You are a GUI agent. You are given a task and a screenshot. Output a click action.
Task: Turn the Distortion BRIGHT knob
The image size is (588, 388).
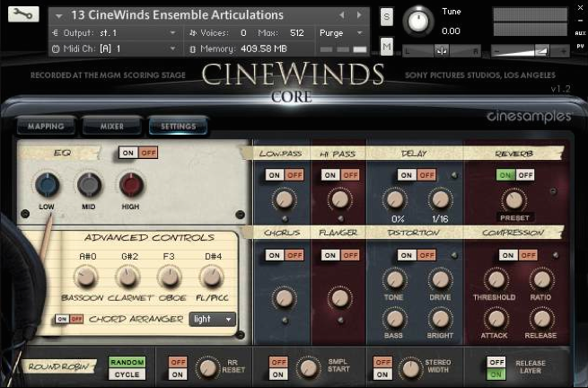pyautogui.click(x=440, y=319)
